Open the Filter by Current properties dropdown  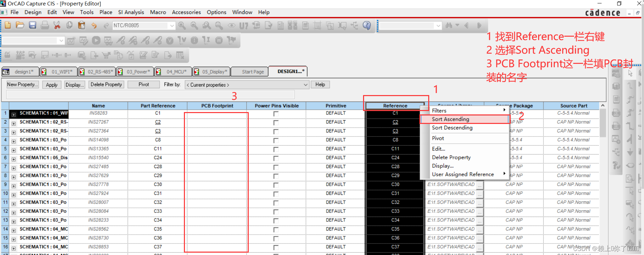(305, 85)
